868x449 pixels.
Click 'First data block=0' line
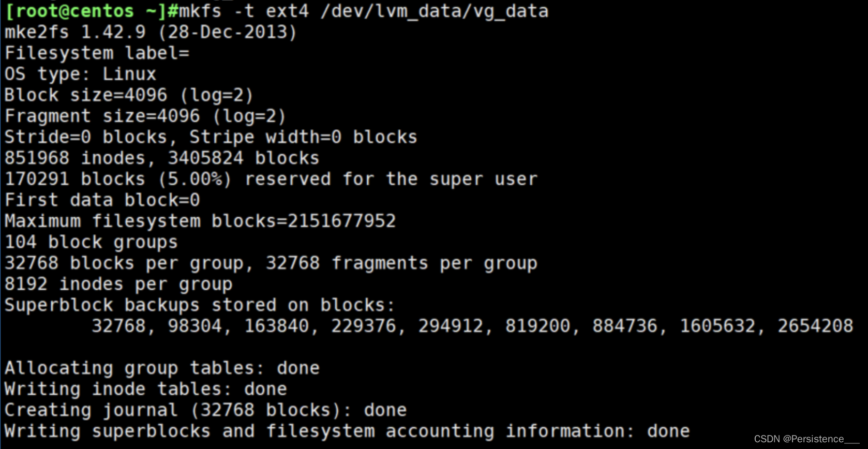tap(102, 200)
